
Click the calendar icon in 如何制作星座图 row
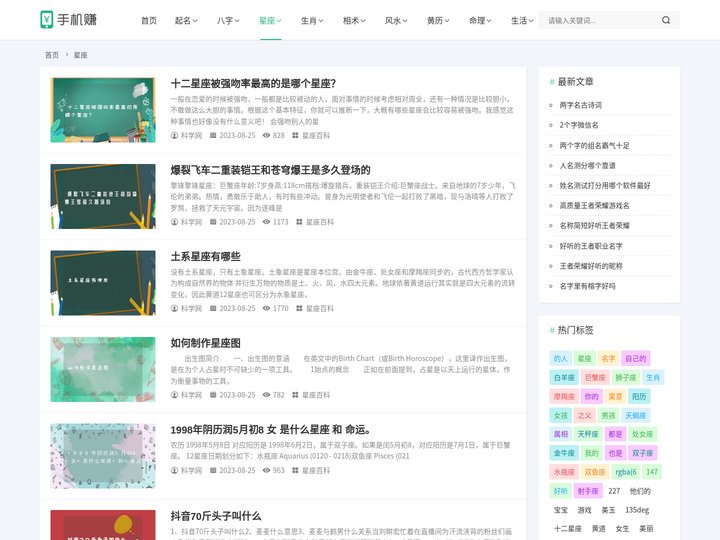[213, 395]
